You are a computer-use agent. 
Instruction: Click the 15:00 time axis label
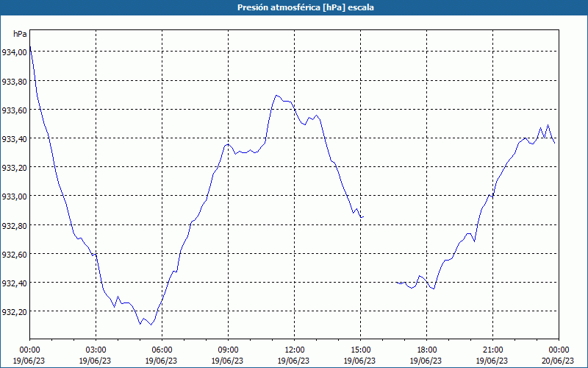(360, 350)
